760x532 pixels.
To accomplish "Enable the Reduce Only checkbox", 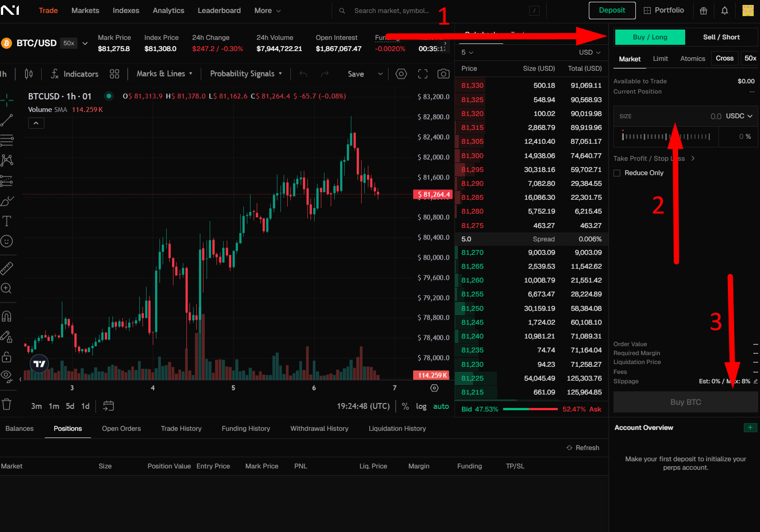I will click(x=617, y=173).
